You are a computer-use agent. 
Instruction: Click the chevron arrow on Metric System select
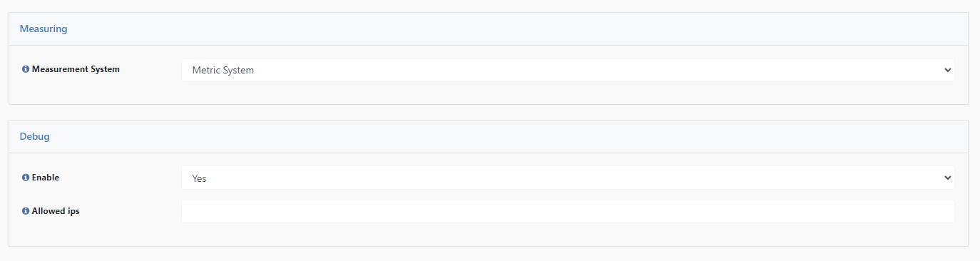coord(947,70)
